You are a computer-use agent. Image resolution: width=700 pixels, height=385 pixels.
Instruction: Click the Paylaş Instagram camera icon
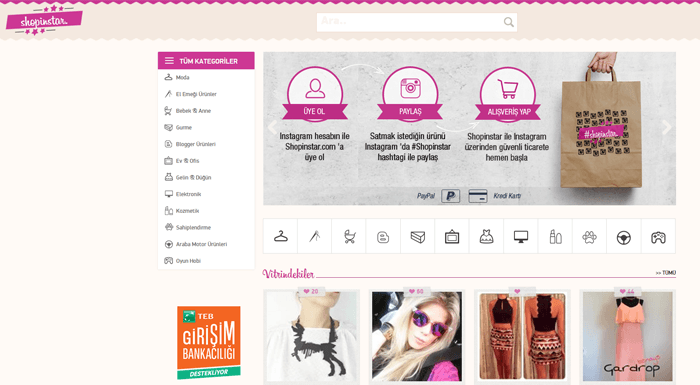click(410, 88)
